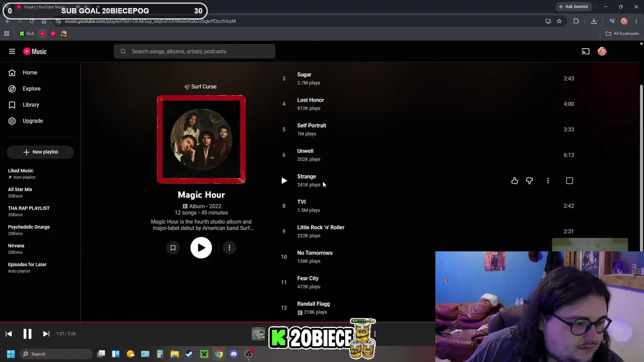
Task: Play the song Strange
Action: click(x=284, y=180)
